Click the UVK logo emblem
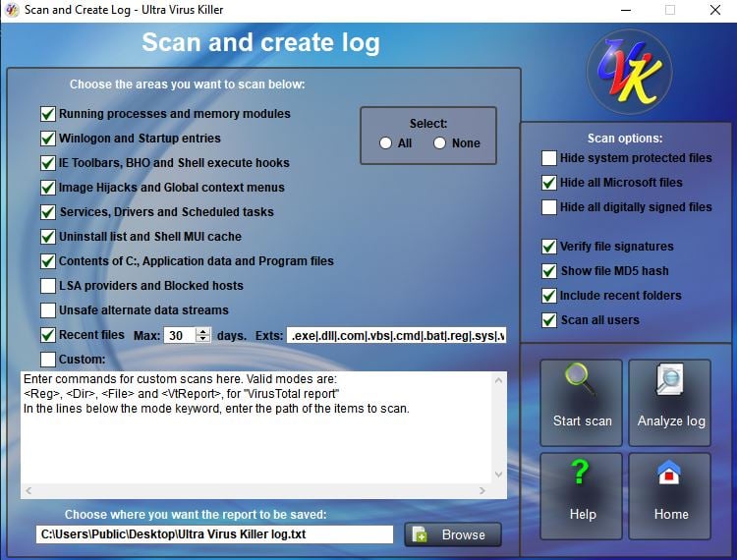Image resolution: width=737 pixels, height=560 pixels. (x=629, y=72)
